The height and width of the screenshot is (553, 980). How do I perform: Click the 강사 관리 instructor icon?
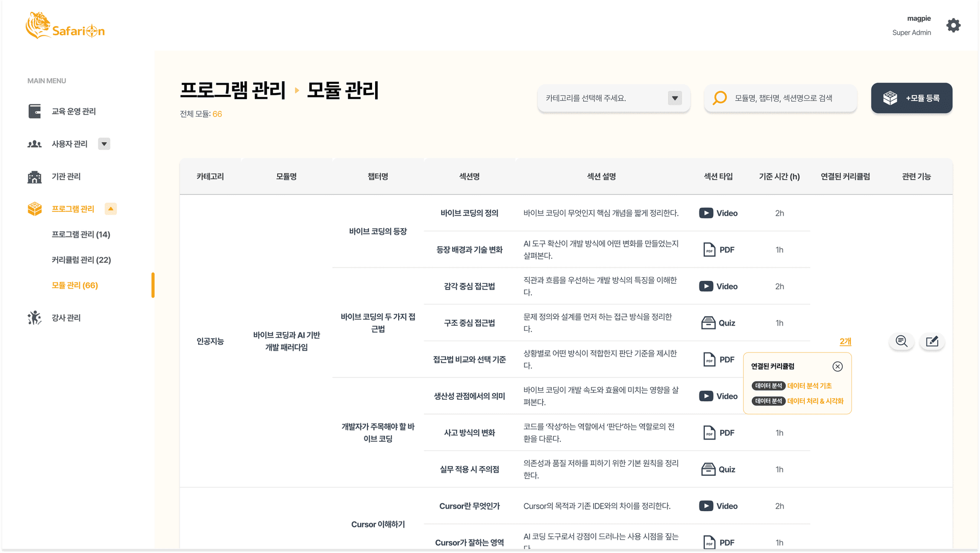pos(34,317)
